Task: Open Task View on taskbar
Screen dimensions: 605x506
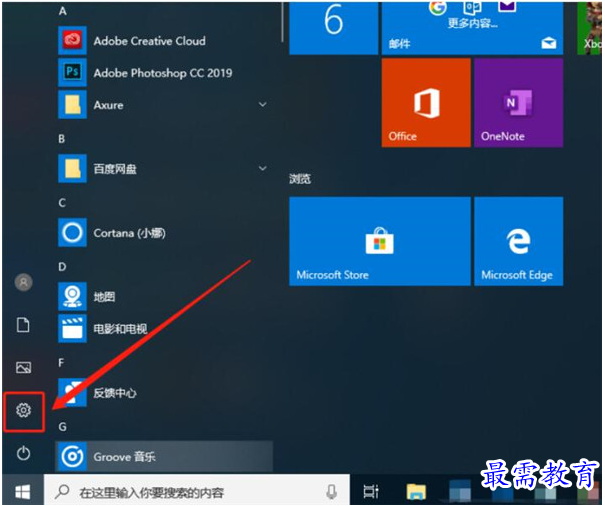Action: point(371,492)
